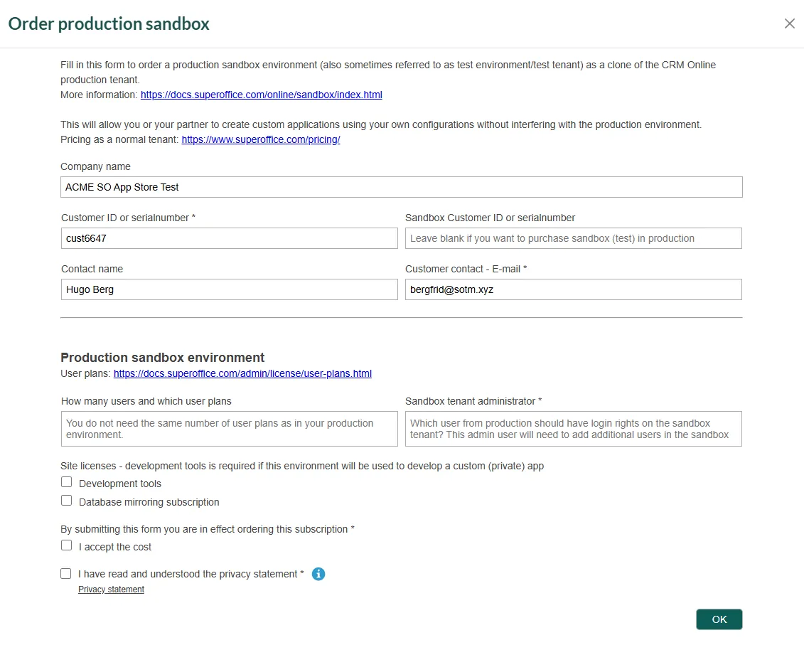The width and height of the screenshot is (804, 672).
Task: Check Database mirroring subscription option
Action: 67,501
